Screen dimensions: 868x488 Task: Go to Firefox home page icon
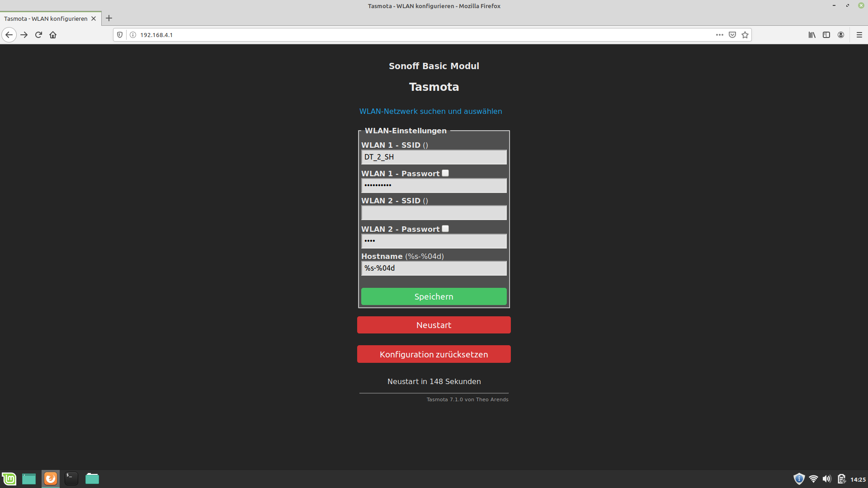point(53,35)
